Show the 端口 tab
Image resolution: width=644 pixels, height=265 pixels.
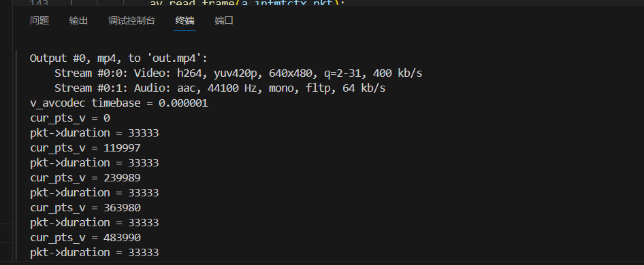[x=224, y=20]
